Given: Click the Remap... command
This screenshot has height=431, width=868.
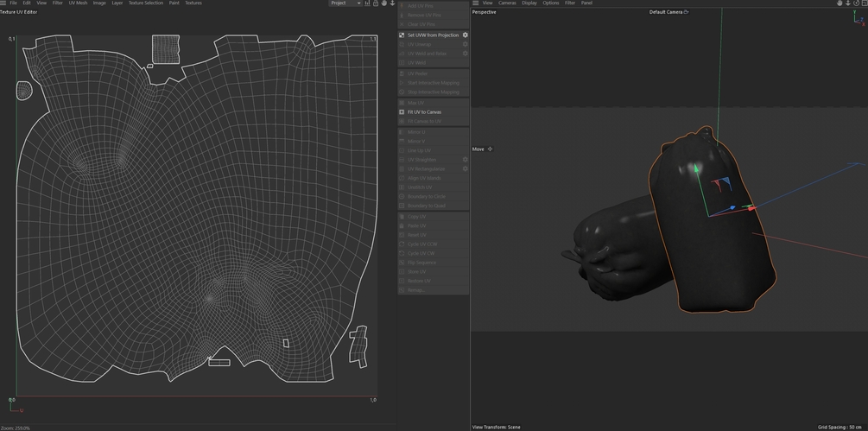Looking at the screenshot, I should click(434, 290).
